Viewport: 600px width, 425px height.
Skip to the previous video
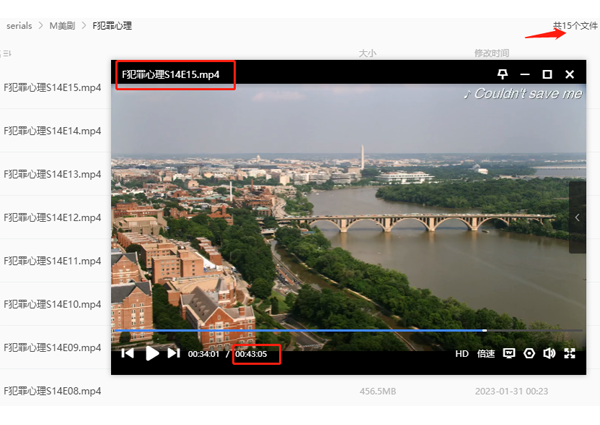click(x=128, y=353)
